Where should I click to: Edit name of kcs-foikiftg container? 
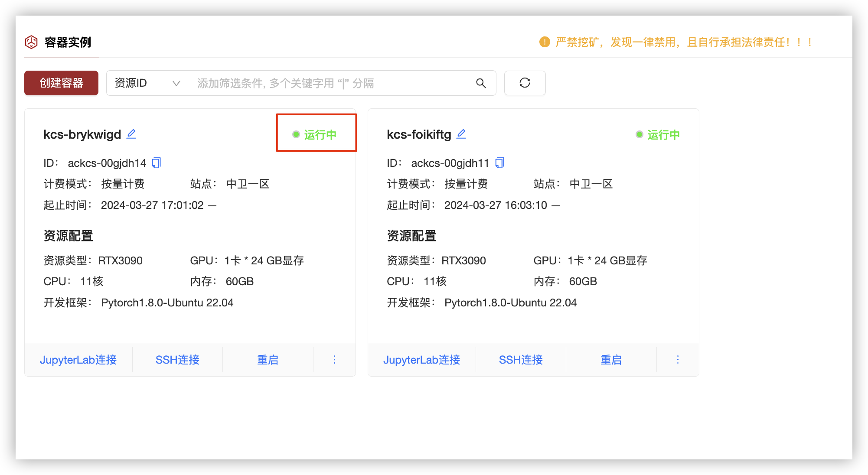point(461,134)
